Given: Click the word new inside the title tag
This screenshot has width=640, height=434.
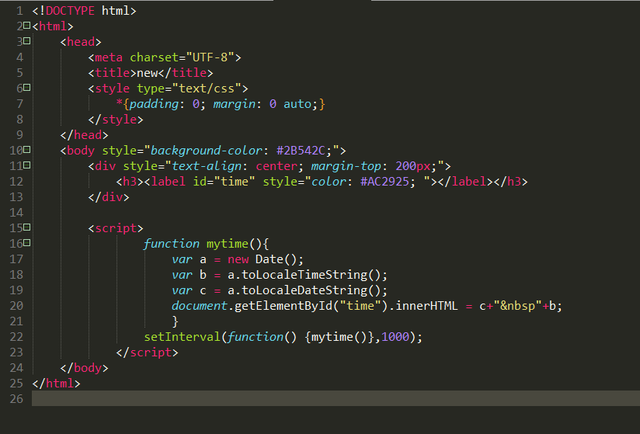Looking at the screenshot, I should click(x=147, y=73).
